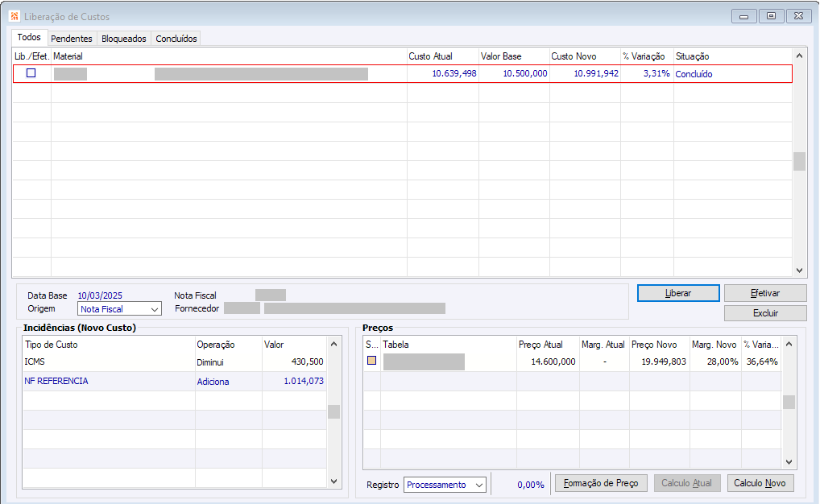Viewport: 820px width, 504px height.
Task: Click the price variation 36,64%
Action: (762, 361)
